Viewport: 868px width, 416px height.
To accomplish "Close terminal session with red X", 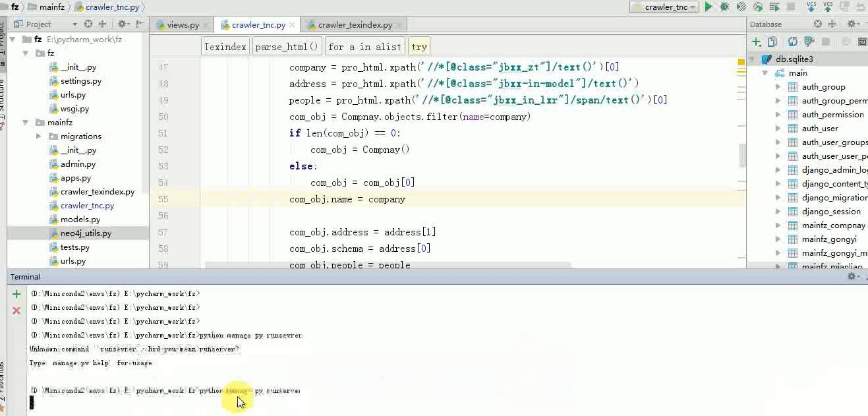I will [16, 310].
